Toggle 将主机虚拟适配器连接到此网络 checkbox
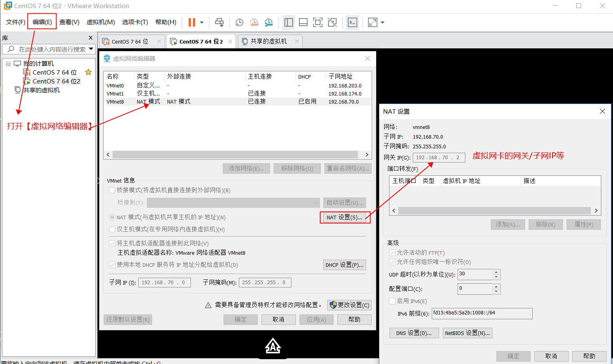The image size is (613, 364). point(112,243)
